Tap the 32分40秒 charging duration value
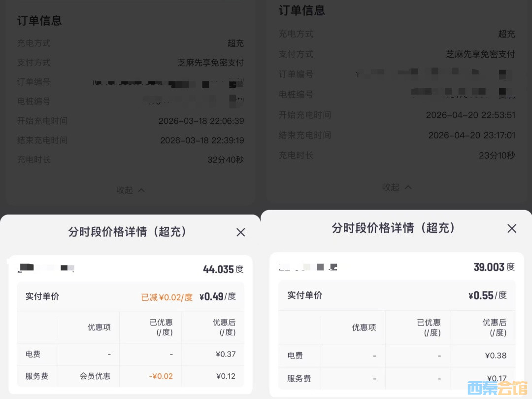This screenshot has width=532, height=399. pyautogui.click(x=226, y=160)
